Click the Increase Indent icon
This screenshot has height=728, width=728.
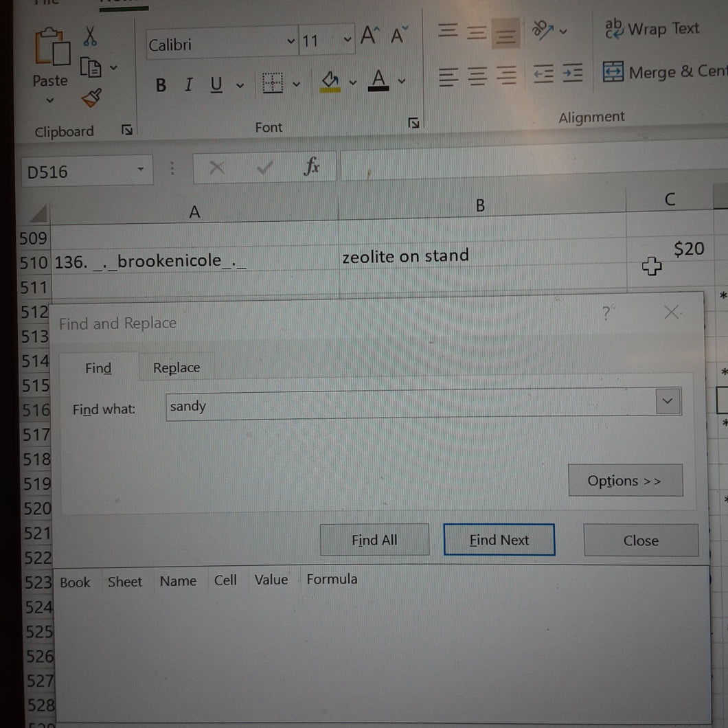573,73
